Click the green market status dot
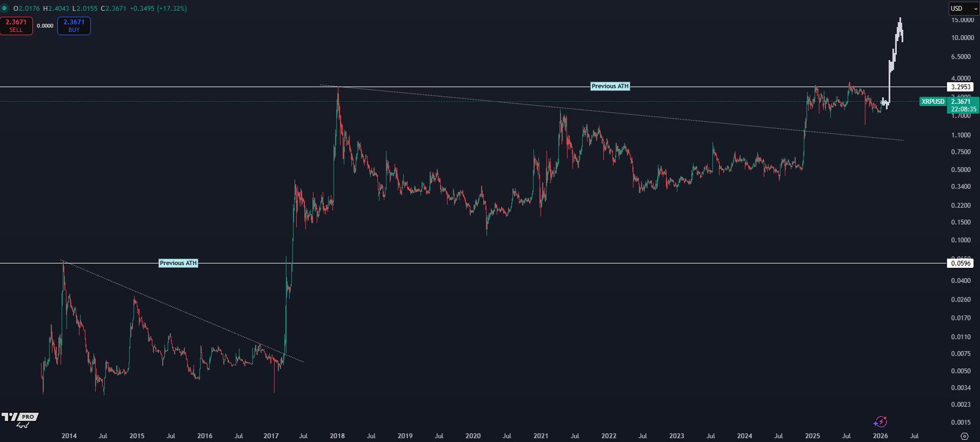Image resolution: width=980 pixels, height=442 pixels. coord(5,9)
